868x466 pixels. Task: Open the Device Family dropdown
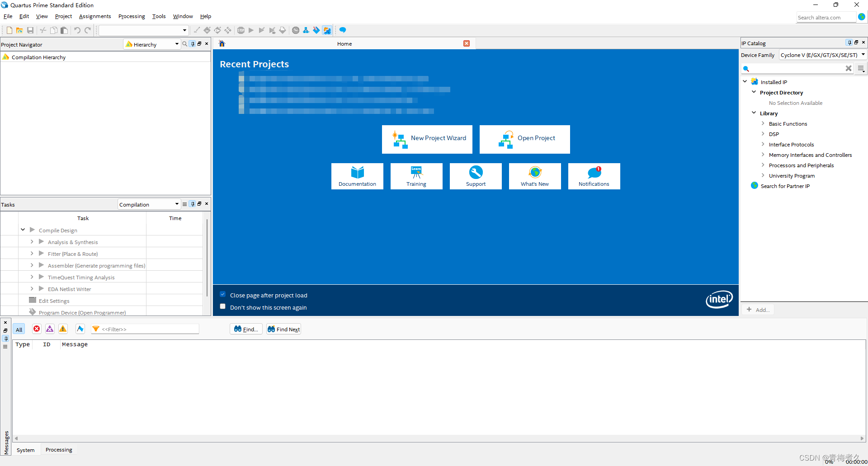[x=823, y=55]
